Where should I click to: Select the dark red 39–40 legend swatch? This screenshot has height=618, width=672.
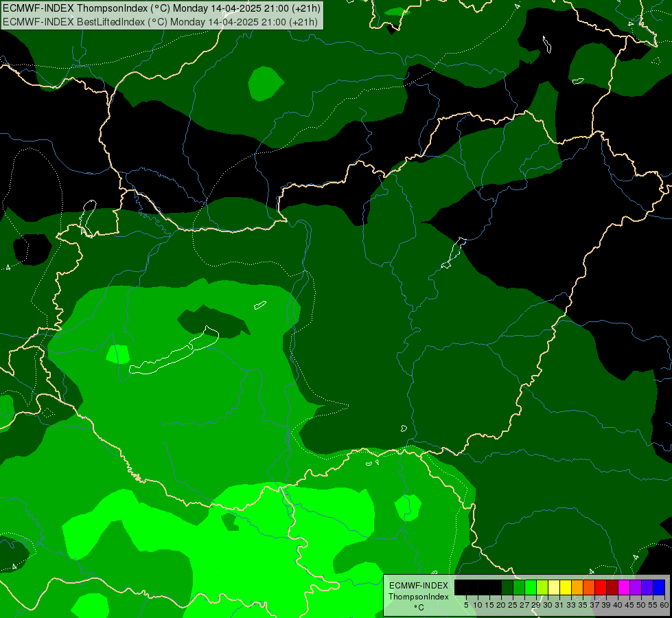click(x=612, y=587)
